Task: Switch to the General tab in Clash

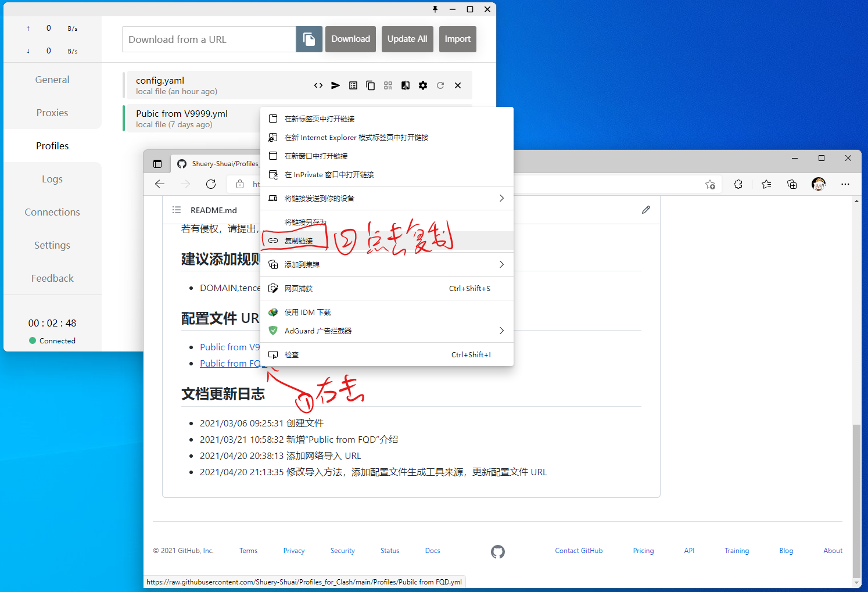Action: tap(52, 80)
